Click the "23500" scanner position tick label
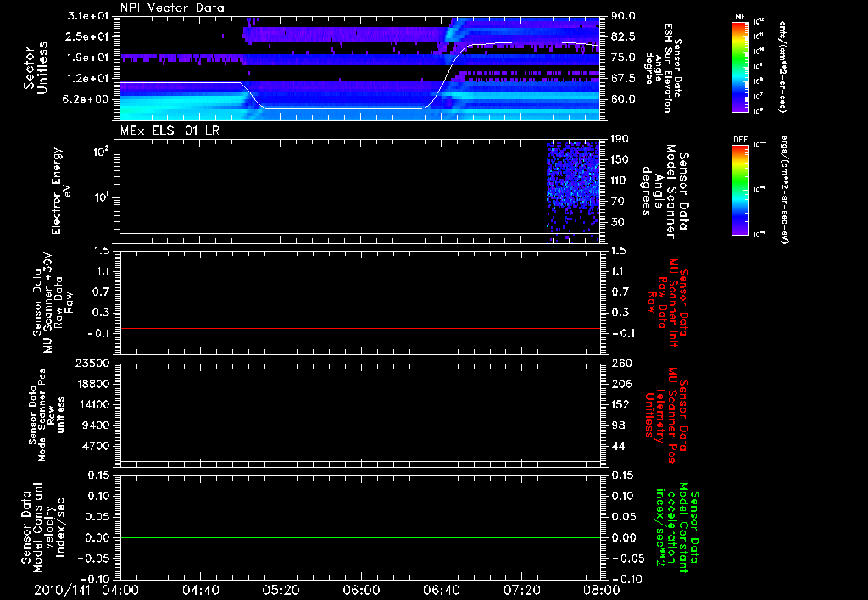This screenshot has width=868, height=600. pyautogui.click(x=93, y=363)
